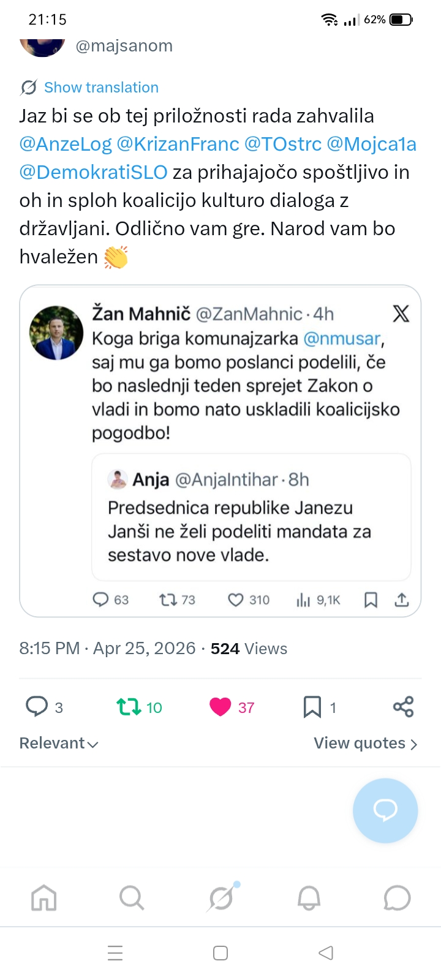The height and width of the screenshot is (980, 441).
Task: Open the @AnzeLog mention
Action: point(66,144)
